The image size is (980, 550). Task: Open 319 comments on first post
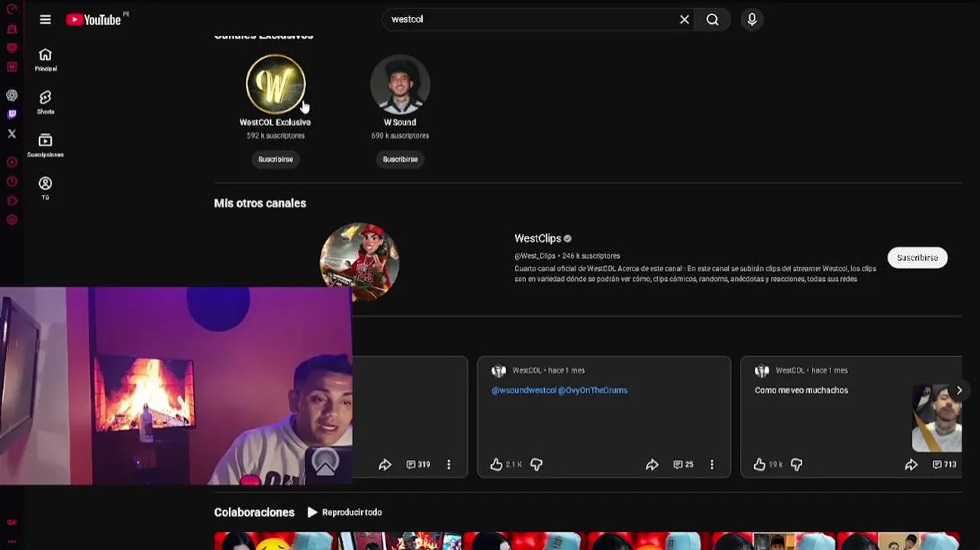pos(417,464)
